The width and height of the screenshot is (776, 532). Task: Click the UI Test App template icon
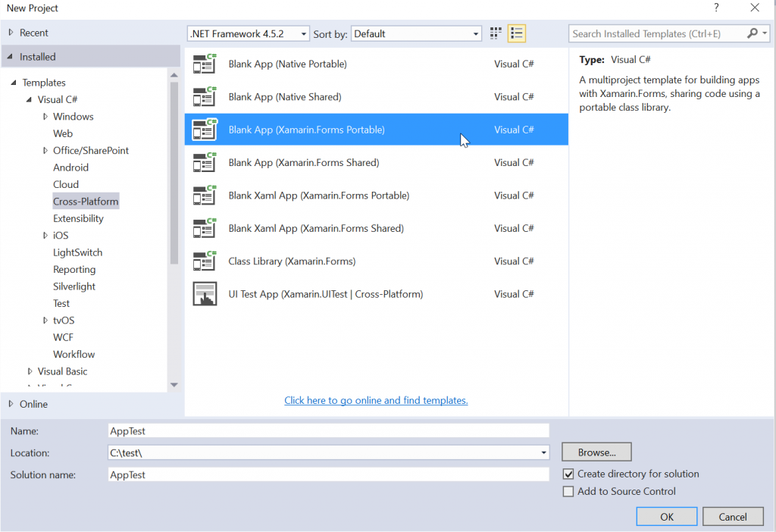tap(205, 294)
